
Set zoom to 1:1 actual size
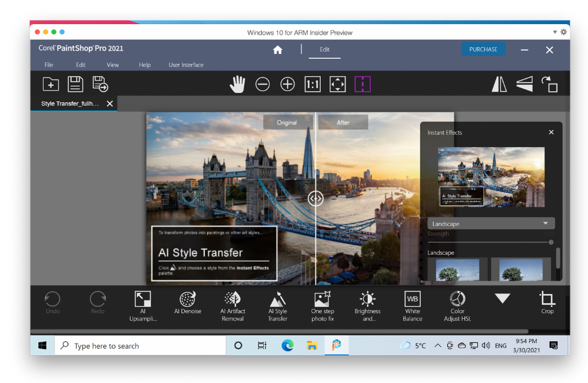313,85
